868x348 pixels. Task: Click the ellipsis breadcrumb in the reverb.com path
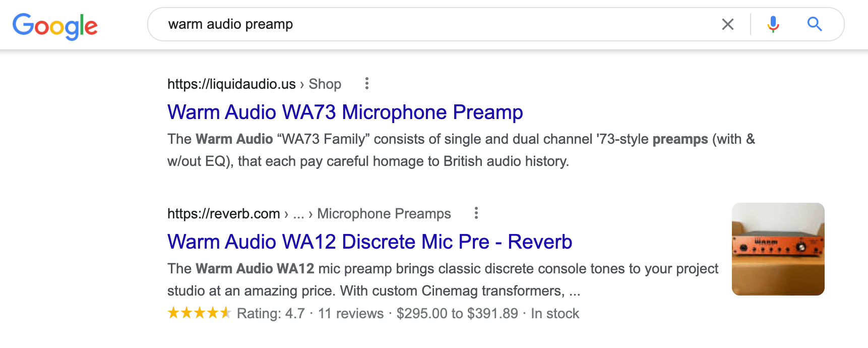pos(298,213)
